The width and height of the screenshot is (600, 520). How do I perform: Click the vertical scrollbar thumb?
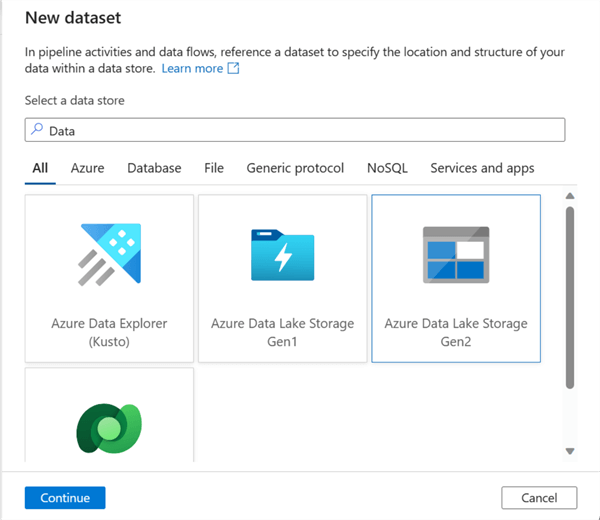click(570, 298)
